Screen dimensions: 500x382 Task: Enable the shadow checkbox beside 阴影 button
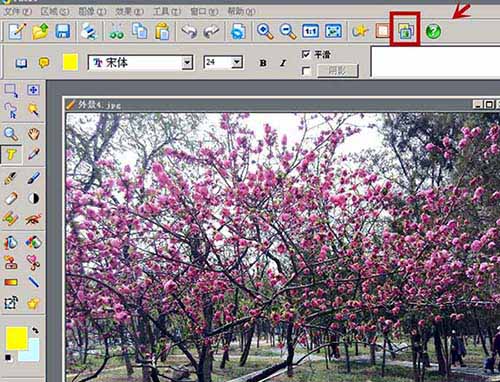click(306, 71)
